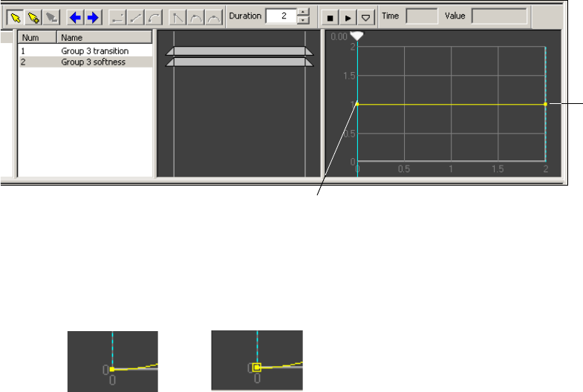The width and height of the screenshot is (583, 392).
Task: Decrease Duration with the down stepper
Action: click(304, 20)
